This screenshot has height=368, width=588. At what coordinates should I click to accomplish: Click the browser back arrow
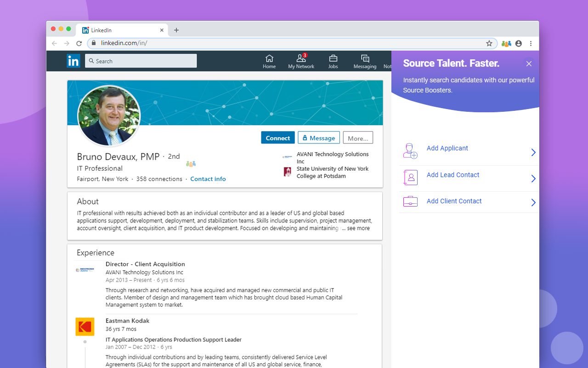pos(55,43)
